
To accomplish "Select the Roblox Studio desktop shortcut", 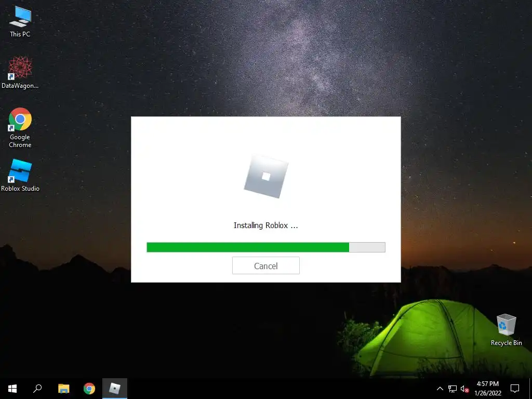I will [20, 176].
